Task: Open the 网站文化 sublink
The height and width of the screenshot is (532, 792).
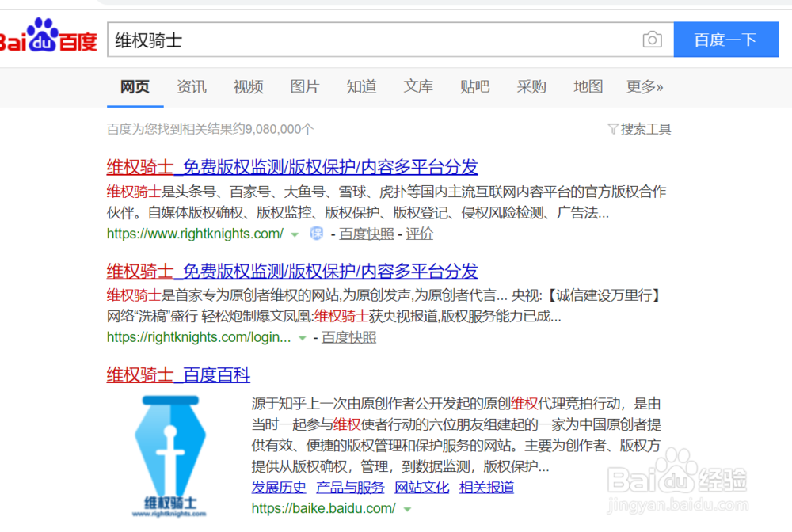Action: pyautogui.click(x=421, y=488)
